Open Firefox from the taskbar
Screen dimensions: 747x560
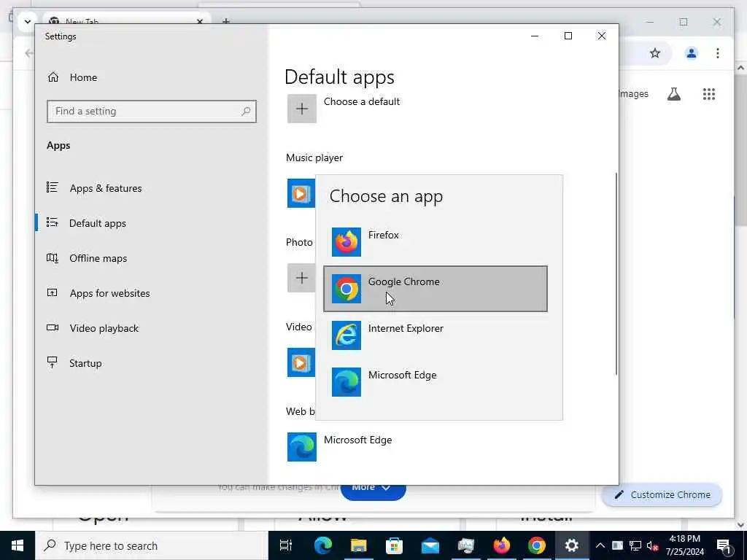point(501,545)
